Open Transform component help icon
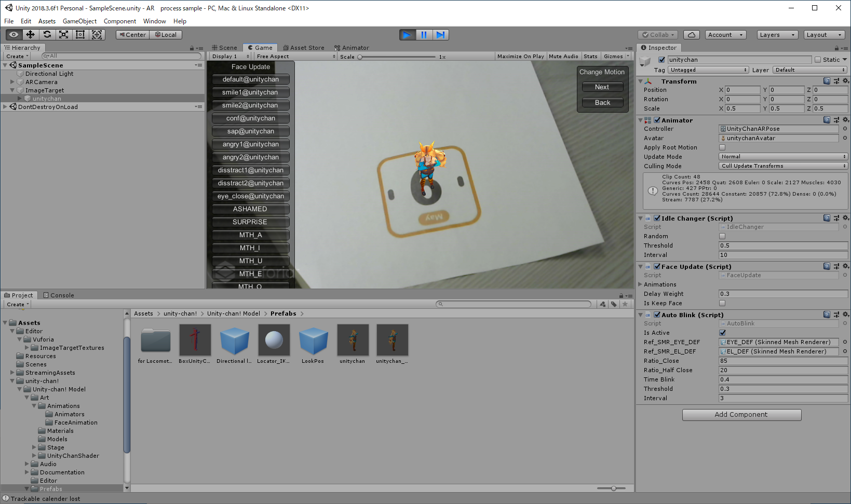Image resolution: width=851 pixels, height=504 pixels. point(827,81)
